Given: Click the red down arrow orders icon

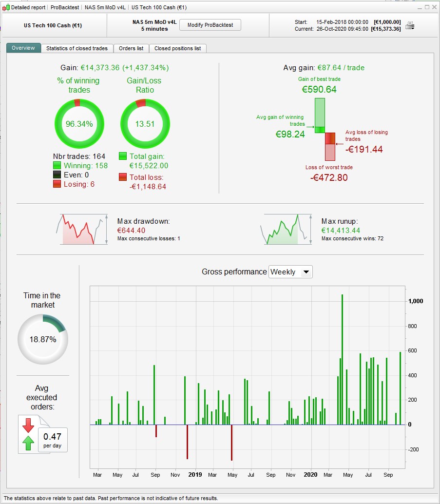Looking at the screenshot, I should coord(28,425).
